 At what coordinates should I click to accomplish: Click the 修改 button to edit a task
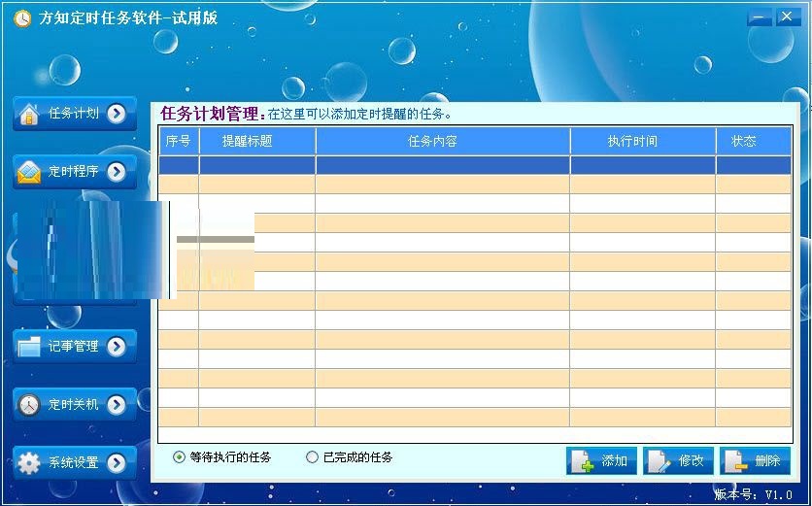coord(678,461)
